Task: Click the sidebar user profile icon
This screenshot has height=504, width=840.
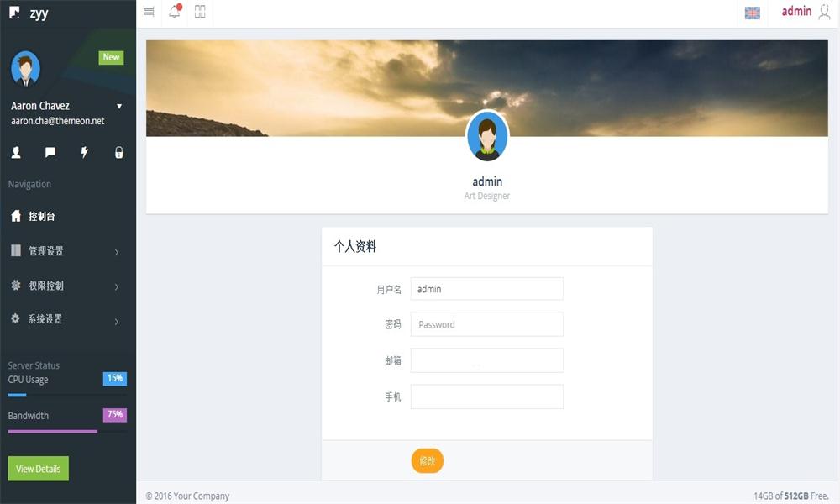Action: click(16, 153)
